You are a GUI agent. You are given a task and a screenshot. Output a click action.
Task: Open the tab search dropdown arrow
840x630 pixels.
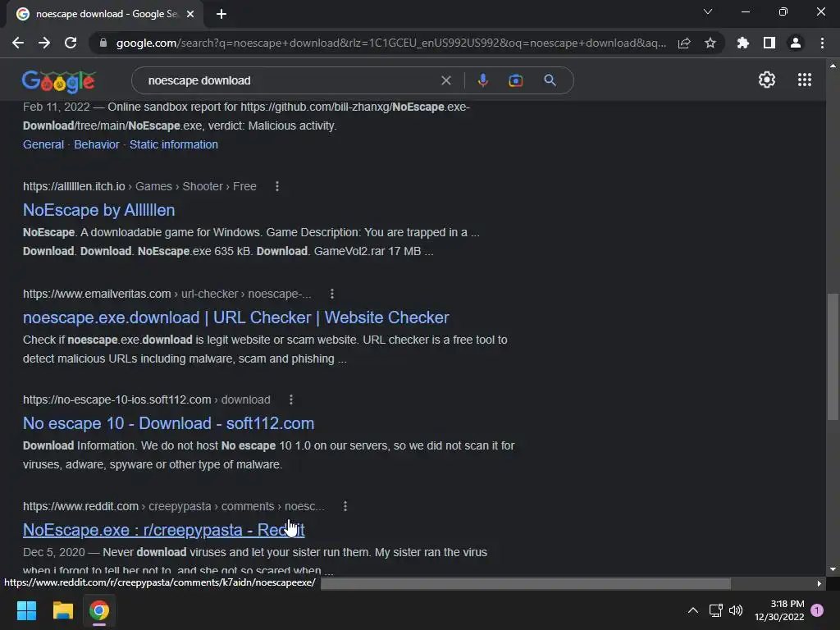point(708,11)
